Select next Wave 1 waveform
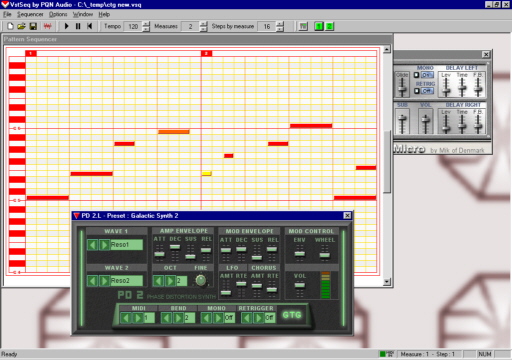The image size is (512, 360). (x=104, y=245)
